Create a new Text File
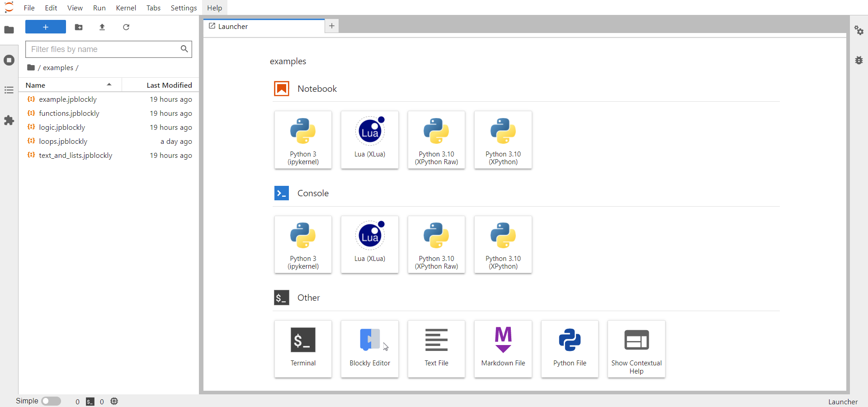Viewport: 868px width, 407px height. (x=436, y=349)
